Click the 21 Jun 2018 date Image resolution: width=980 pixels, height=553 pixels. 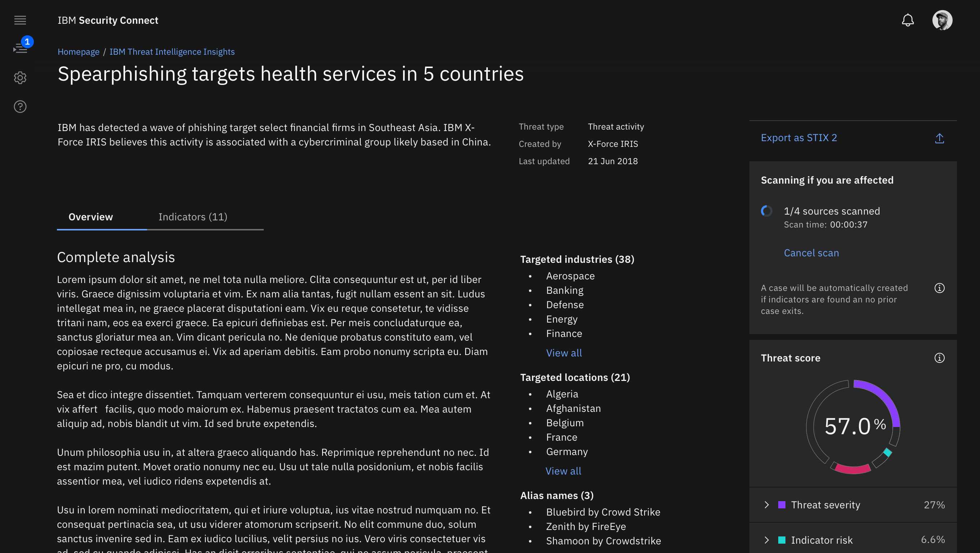click(x=613, y=161)
